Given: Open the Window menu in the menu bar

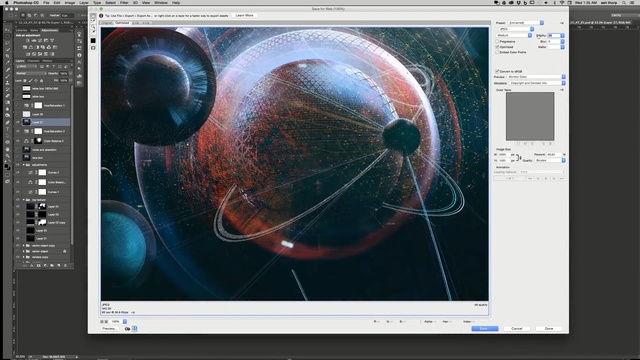Looking at the screenshot, I should (161, 3).
